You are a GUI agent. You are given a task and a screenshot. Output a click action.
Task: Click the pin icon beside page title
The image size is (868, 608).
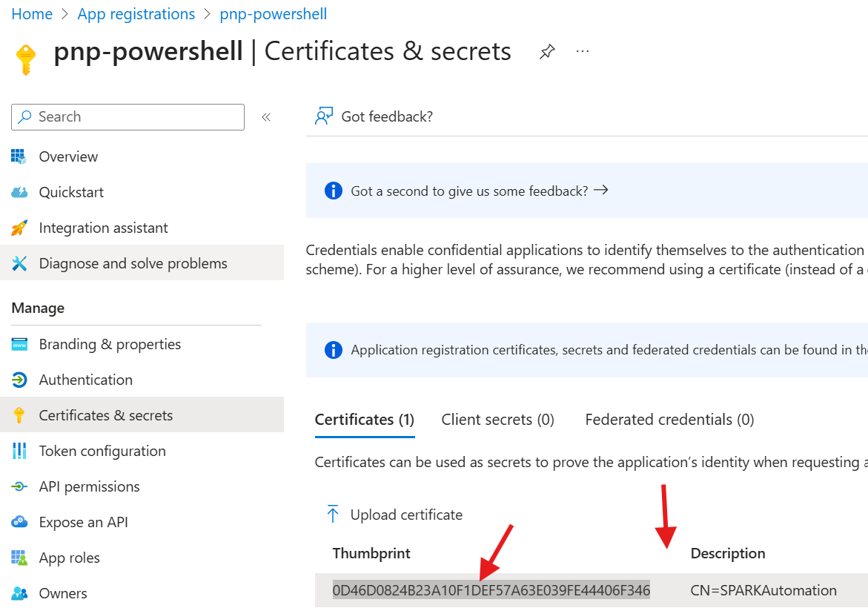click(x=547, y=52)
